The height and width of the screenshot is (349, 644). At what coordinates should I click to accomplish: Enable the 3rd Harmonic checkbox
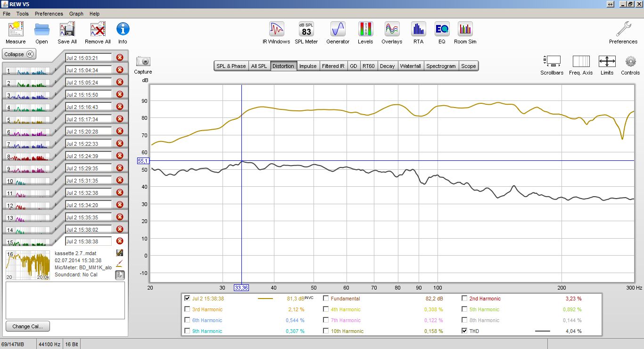[188, 309]
